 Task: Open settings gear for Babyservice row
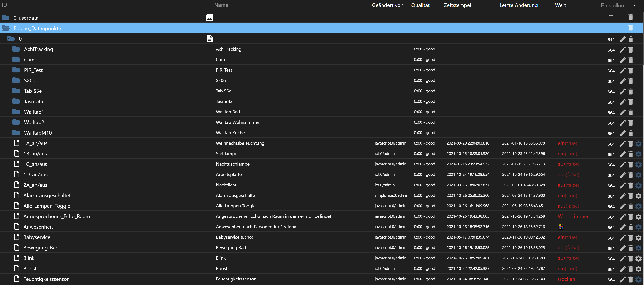tap(638, 237)
